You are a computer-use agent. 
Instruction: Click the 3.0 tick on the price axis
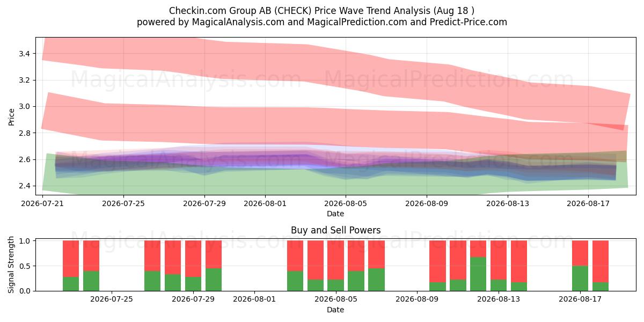25,107
